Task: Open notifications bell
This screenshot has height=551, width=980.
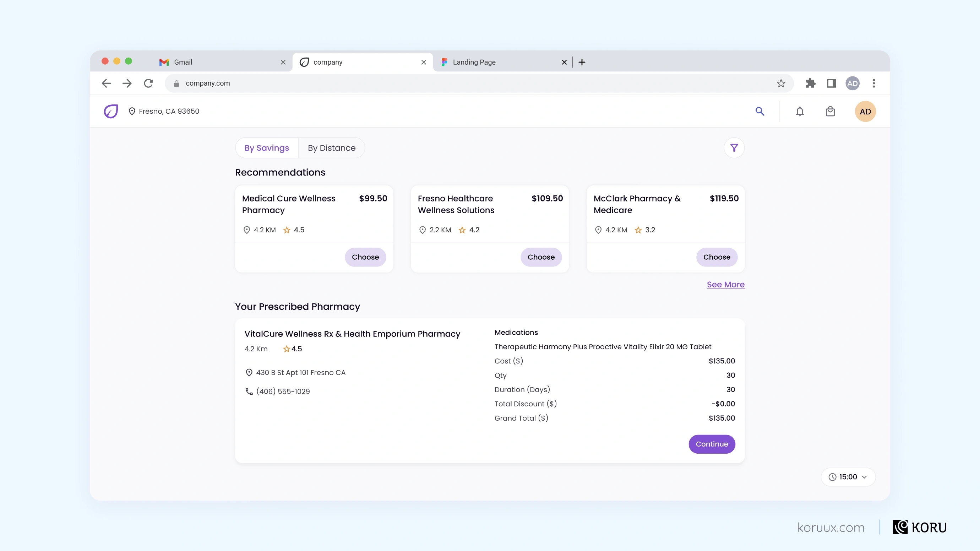Action: 800,112
